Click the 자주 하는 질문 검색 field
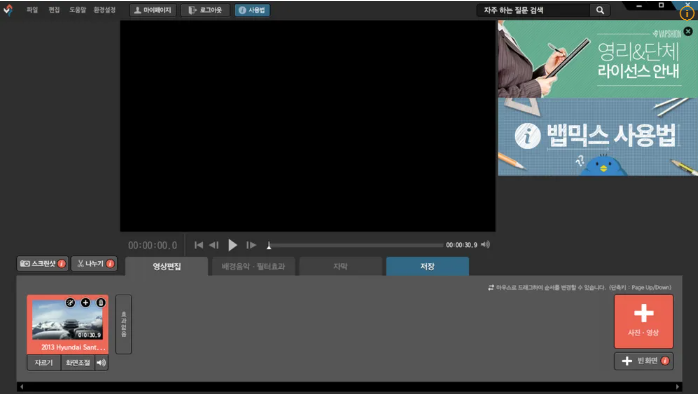Screen dimensions: 698x394 point(533,10)
